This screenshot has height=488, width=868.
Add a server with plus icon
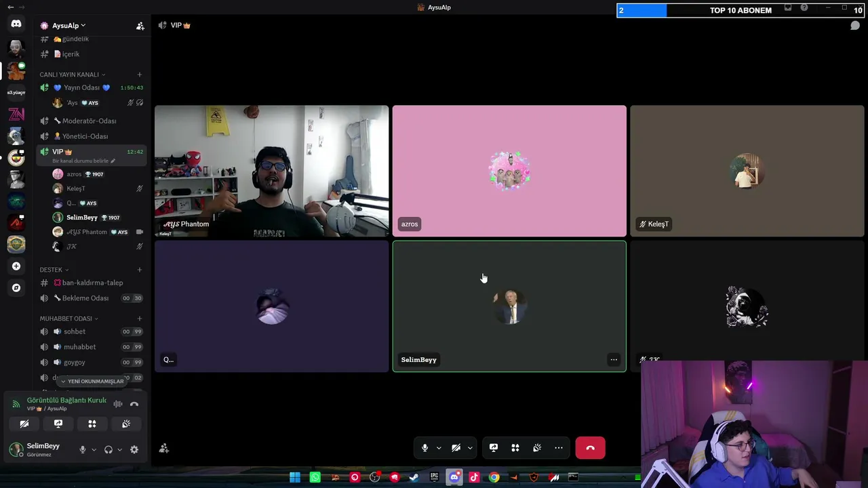click(16, 266)
